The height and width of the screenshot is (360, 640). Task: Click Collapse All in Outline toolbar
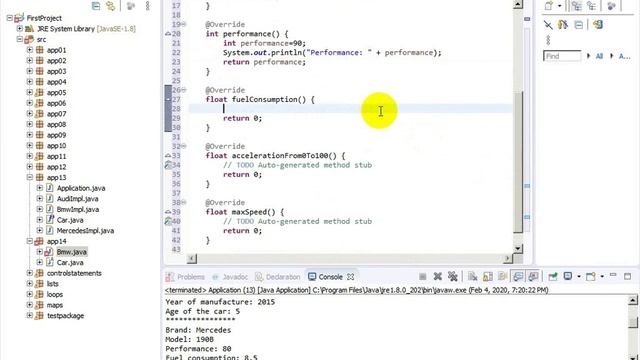tap(578, 25)
